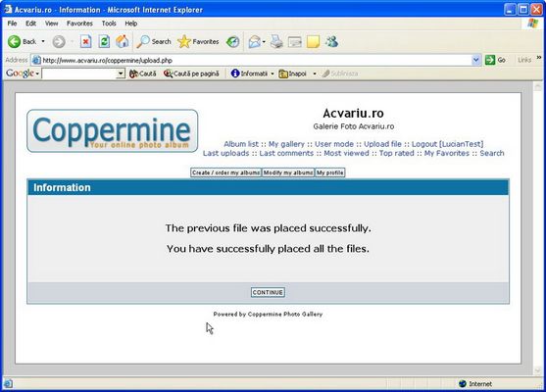The image size is (546, 392).
Task: Click Logout [LucianTest] link
Action: click(447, 144)
